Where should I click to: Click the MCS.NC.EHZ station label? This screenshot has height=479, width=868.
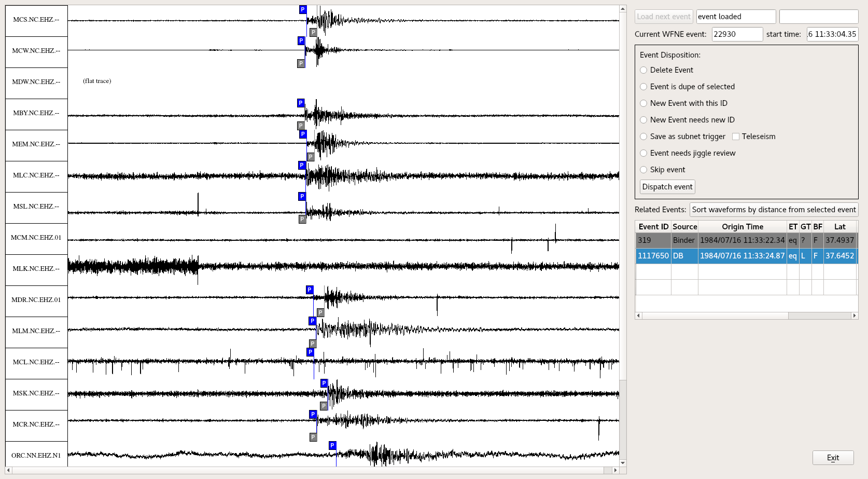[x=36, y=20]
